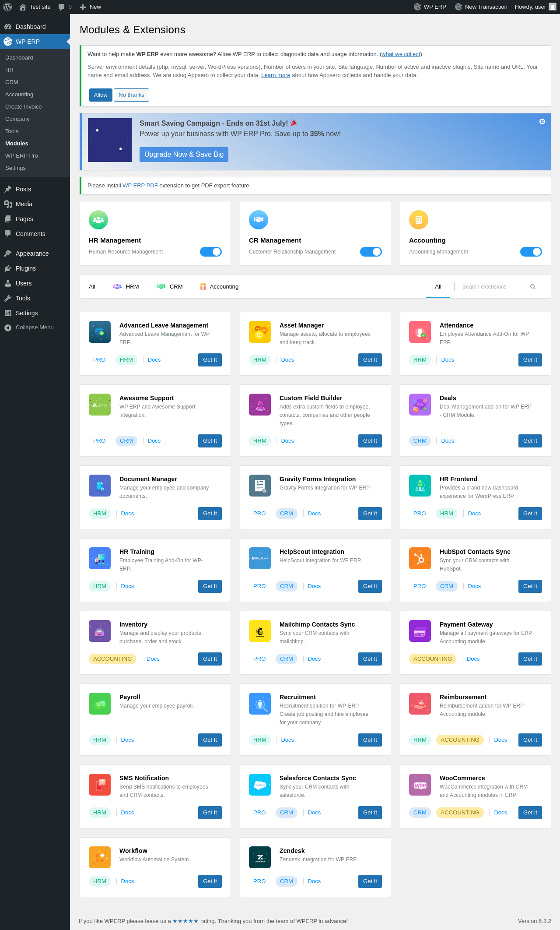Open the New content menu in admin bar
This screenshot has width=560, height=930.
point(90,7)
